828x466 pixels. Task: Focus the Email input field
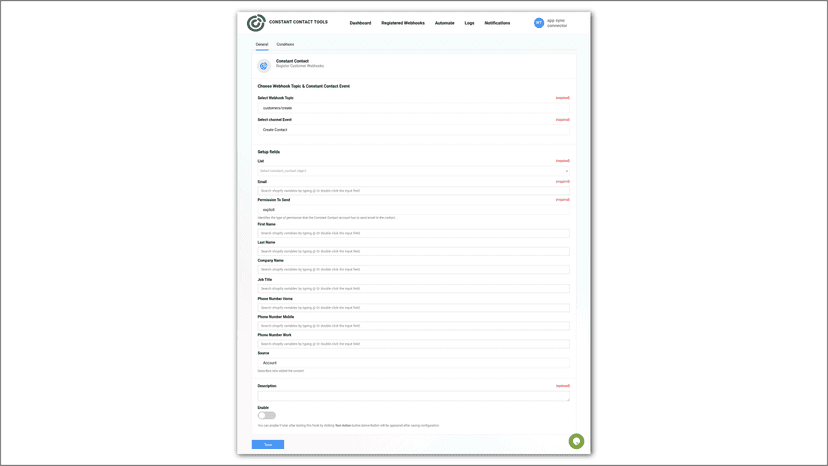413,191
